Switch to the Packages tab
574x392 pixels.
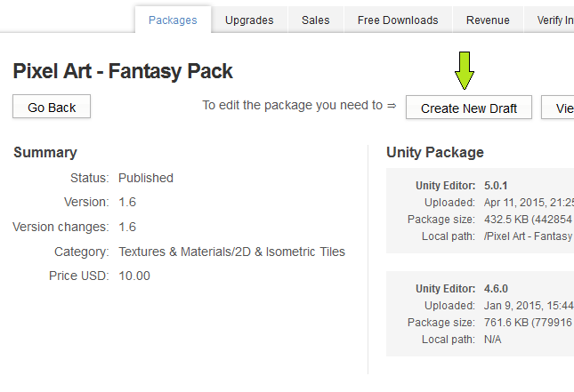click(x=173, y=20)
